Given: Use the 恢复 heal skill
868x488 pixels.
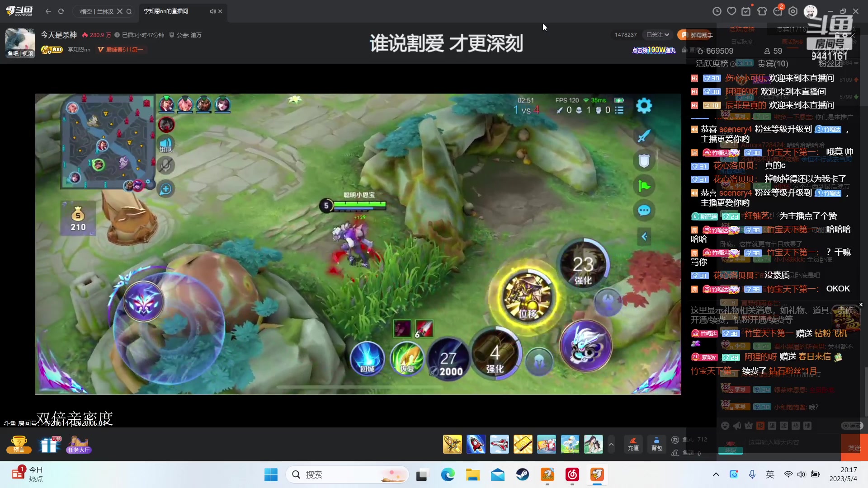Looking at the screenshot, I should tap(407, 358).
